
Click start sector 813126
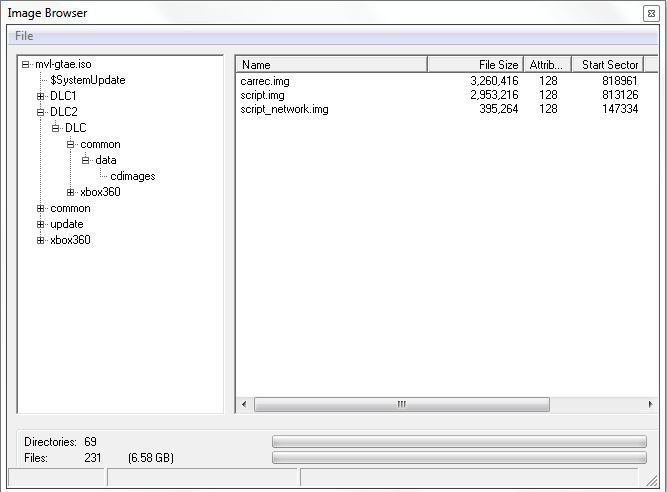coord(620,95)
